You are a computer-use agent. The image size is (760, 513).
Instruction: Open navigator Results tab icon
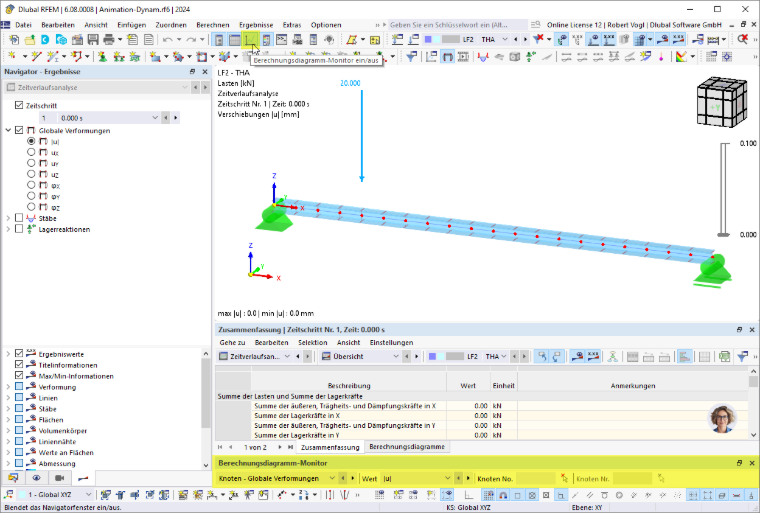point(83,478)
